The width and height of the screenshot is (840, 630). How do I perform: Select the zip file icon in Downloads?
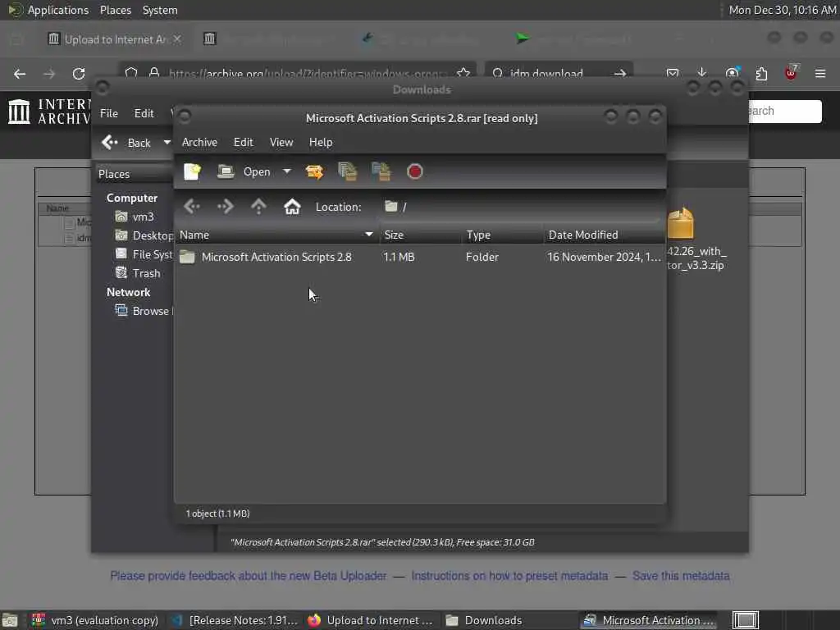coord(681,223)
